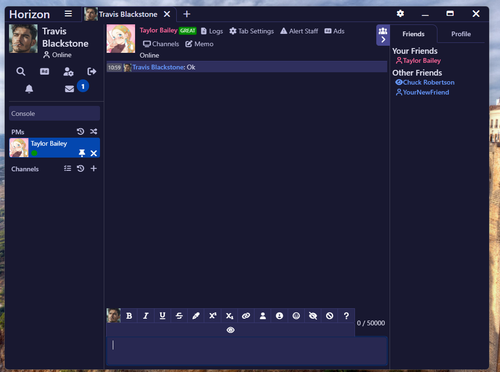Collapse the right sidebar with chevron

click(383, 40)
